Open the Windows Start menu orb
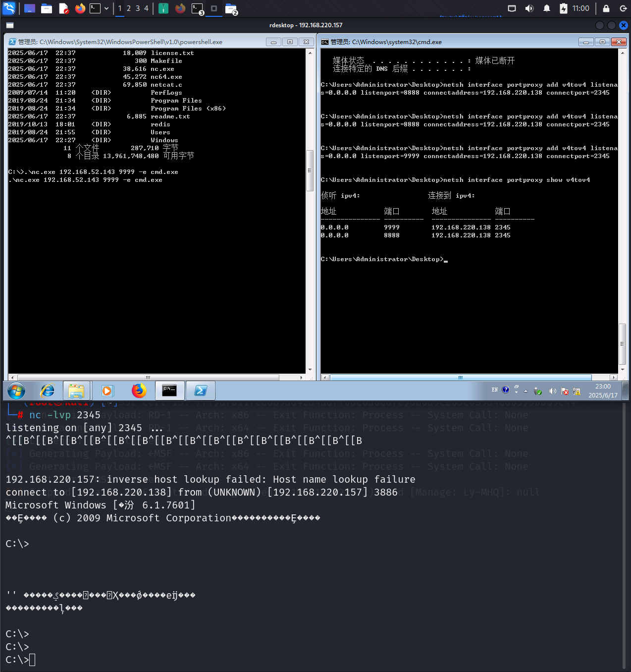 [16, 391]
